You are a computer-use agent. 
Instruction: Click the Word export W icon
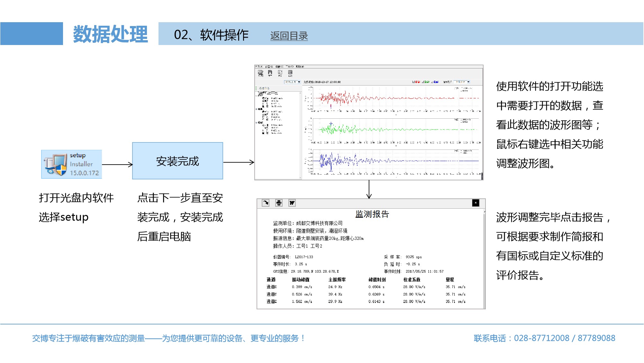coord(292,203)
